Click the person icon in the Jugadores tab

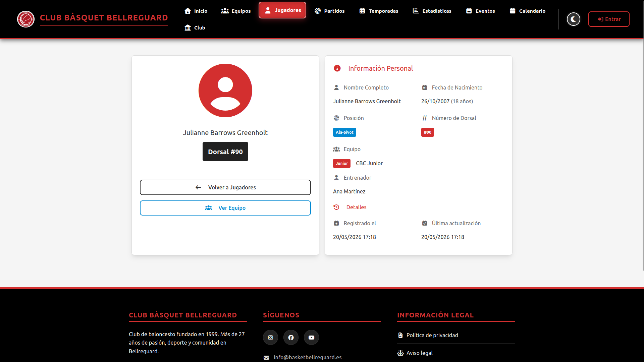click(x=268, y=10)
